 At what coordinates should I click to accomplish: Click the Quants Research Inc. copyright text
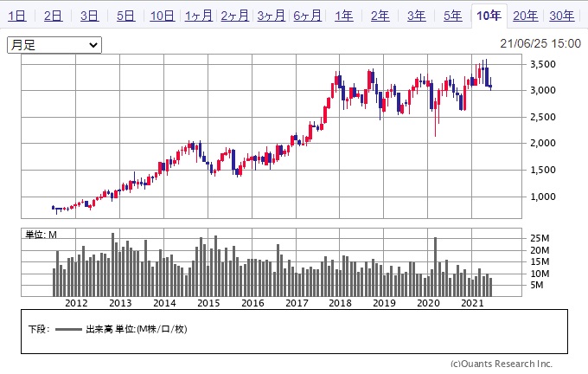502,364
